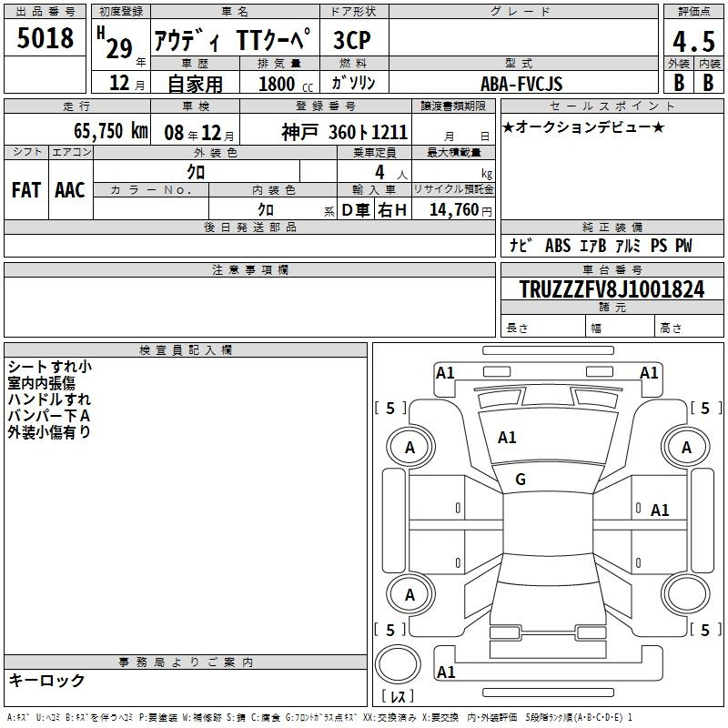This screenshot has height=728, width=728.
Task: Click the A1 mark on the car hood
Action: point(507,438)
